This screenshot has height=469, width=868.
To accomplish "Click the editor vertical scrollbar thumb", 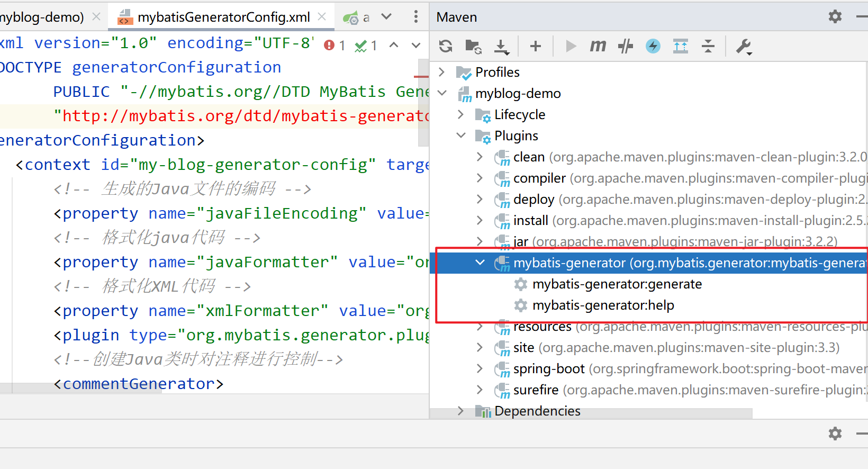I will click(x=423, y=103).
